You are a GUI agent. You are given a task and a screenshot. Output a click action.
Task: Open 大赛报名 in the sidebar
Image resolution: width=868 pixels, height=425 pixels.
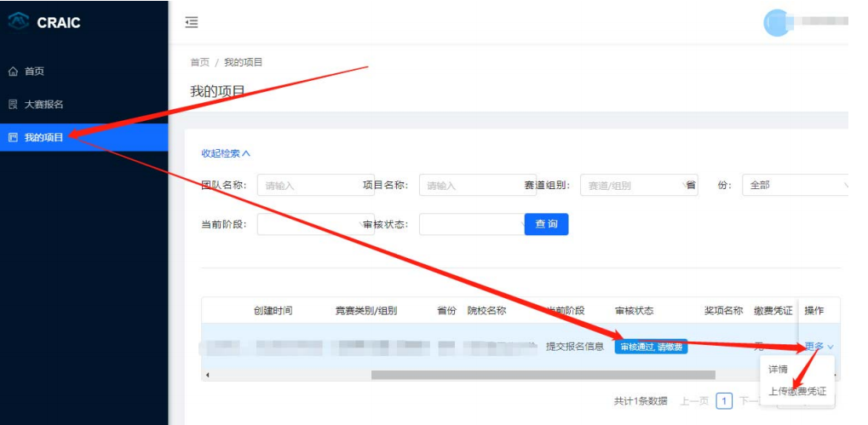44,104
